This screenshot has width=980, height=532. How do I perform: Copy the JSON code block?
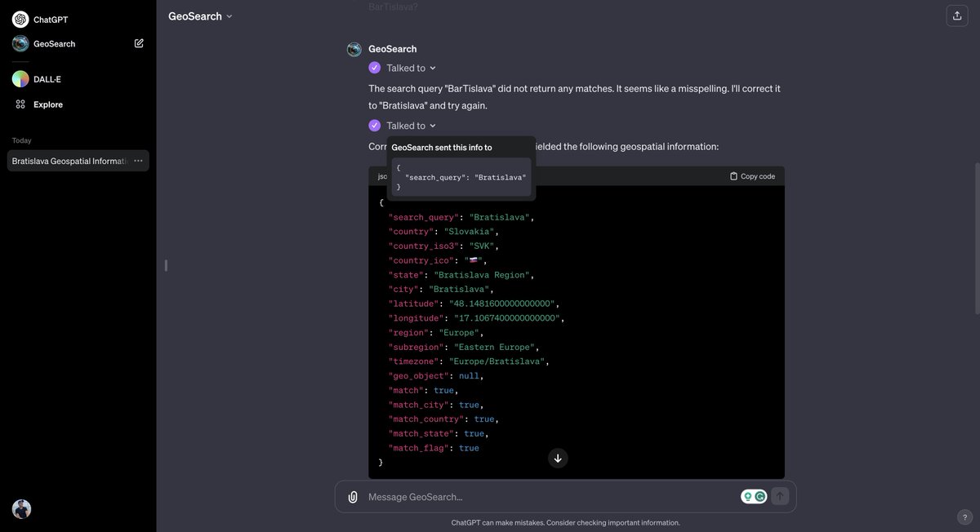(x=752, y=176)
